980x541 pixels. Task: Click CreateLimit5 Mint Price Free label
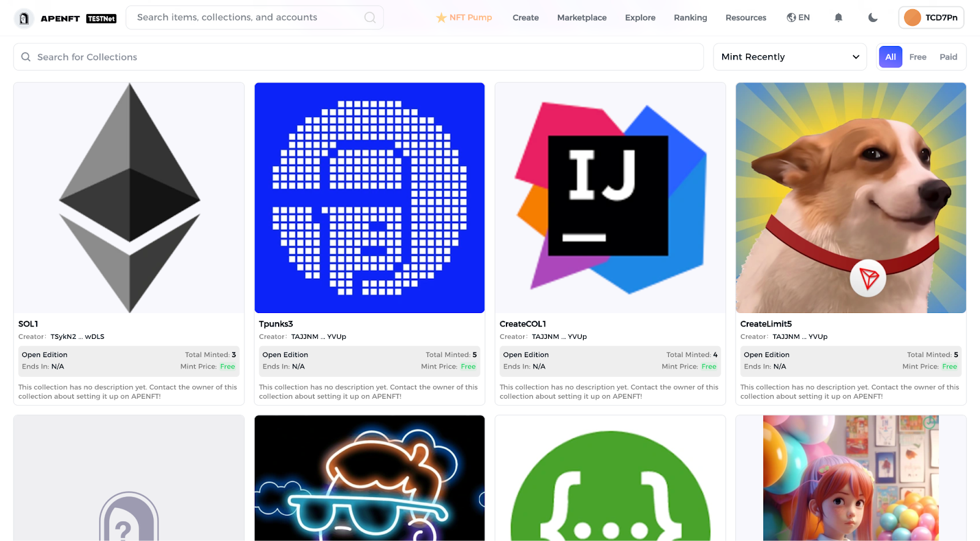[949, 366]
